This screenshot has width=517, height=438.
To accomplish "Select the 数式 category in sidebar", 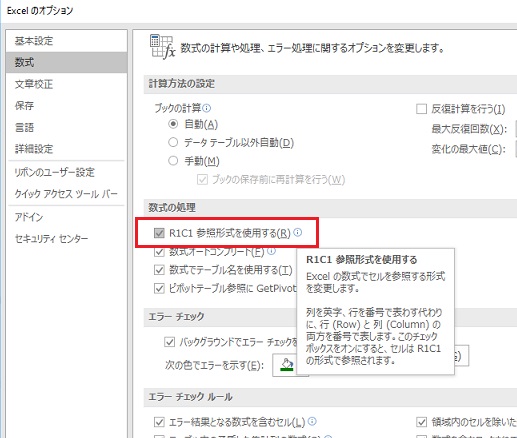I will pos(66,62).
